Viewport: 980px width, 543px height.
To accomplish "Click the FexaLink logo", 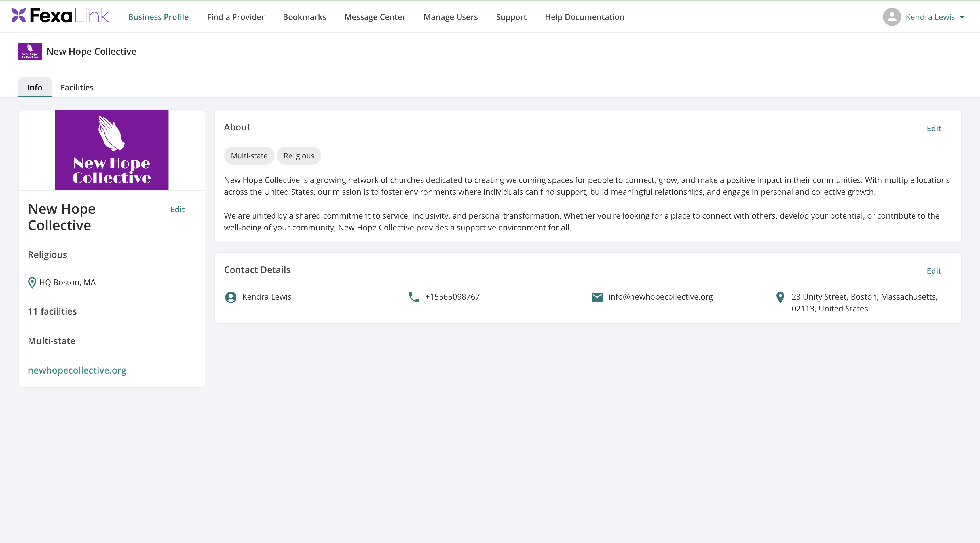I will tap(60, 16).
